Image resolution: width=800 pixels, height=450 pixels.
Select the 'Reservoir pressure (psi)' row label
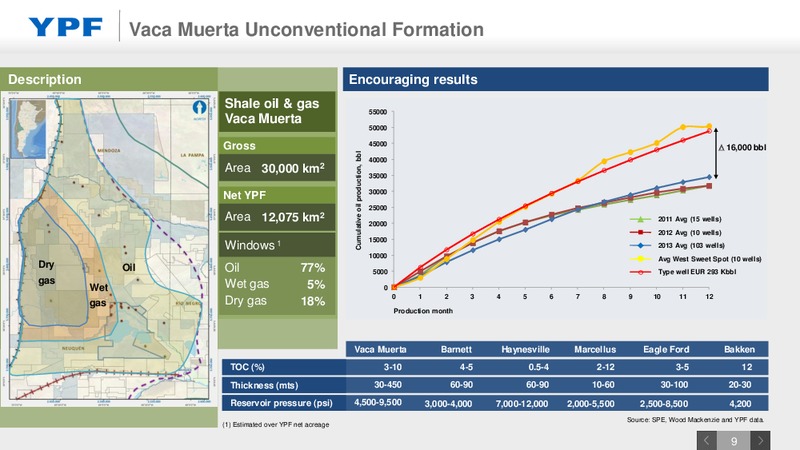click(281, 403)
